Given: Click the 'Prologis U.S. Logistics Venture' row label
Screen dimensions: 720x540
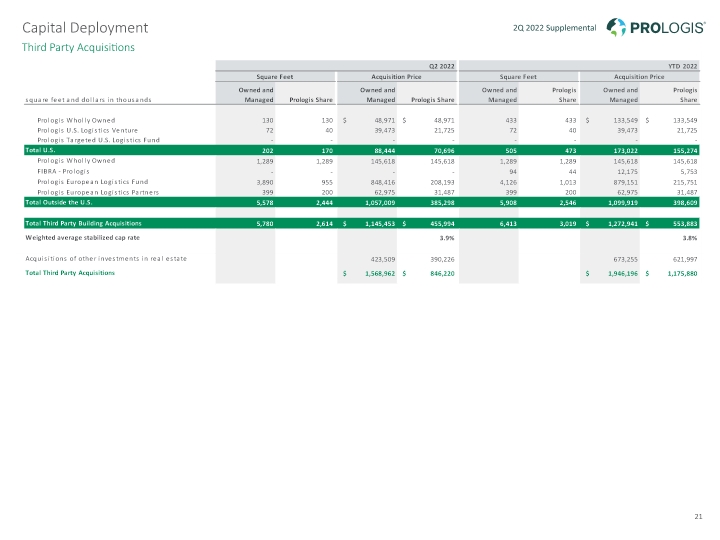Looking at the screenshot, I should point(87,130).
